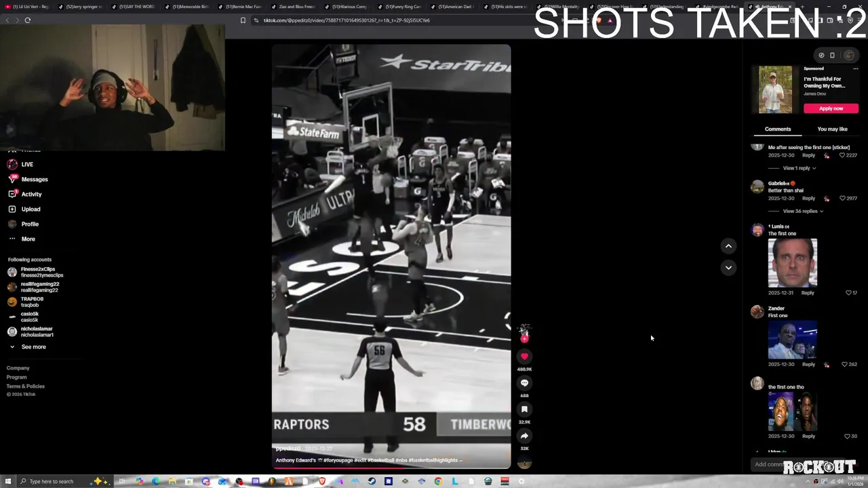The image size is (868, 488).
Task: Click the 'Add comment' input field
Action: coord(770,464)
